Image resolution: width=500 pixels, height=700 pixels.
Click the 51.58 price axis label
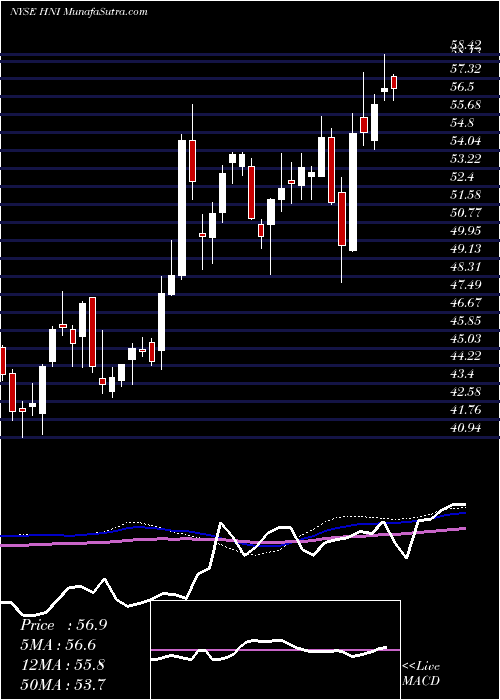(466, 195)
